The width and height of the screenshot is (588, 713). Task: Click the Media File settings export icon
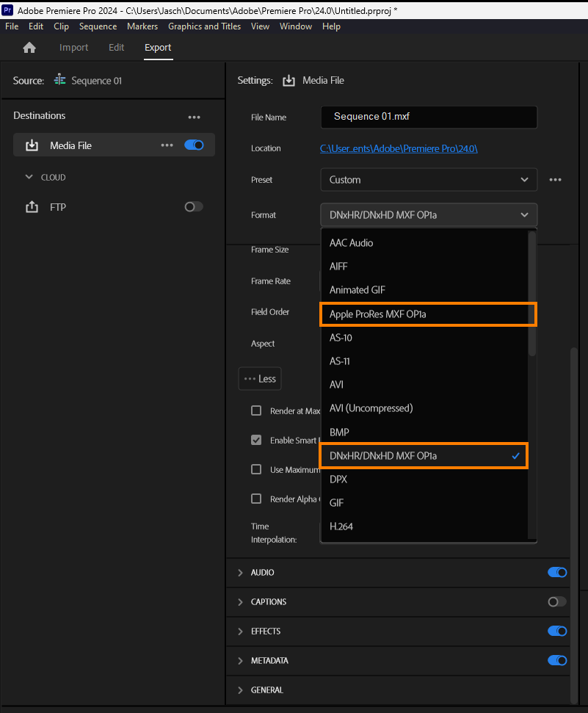288,81
